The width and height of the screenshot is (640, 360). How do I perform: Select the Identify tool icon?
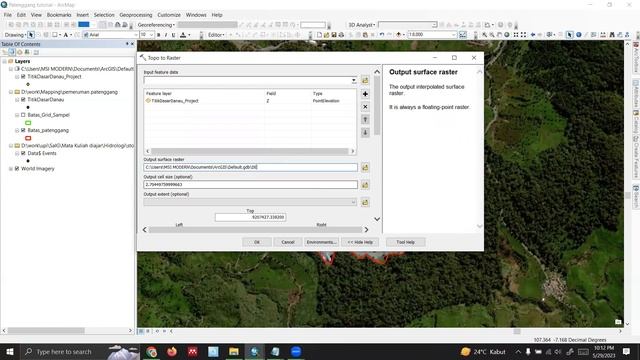click(578, 35)
